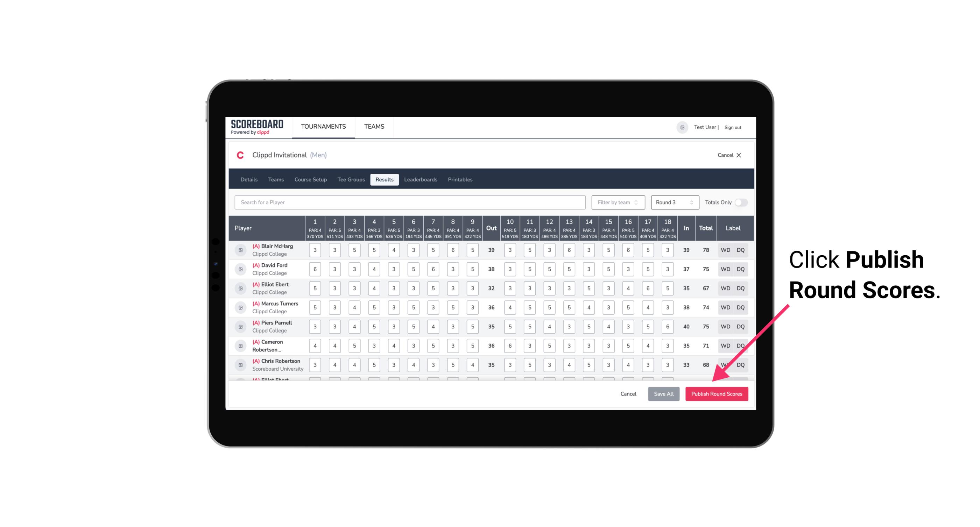
Task: Click the WD icon for Elliot Ebert
Action: pos(726,287)
